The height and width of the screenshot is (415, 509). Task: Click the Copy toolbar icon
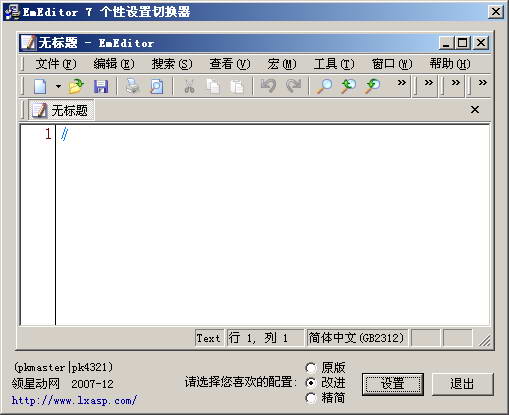(x=213, y=86)
